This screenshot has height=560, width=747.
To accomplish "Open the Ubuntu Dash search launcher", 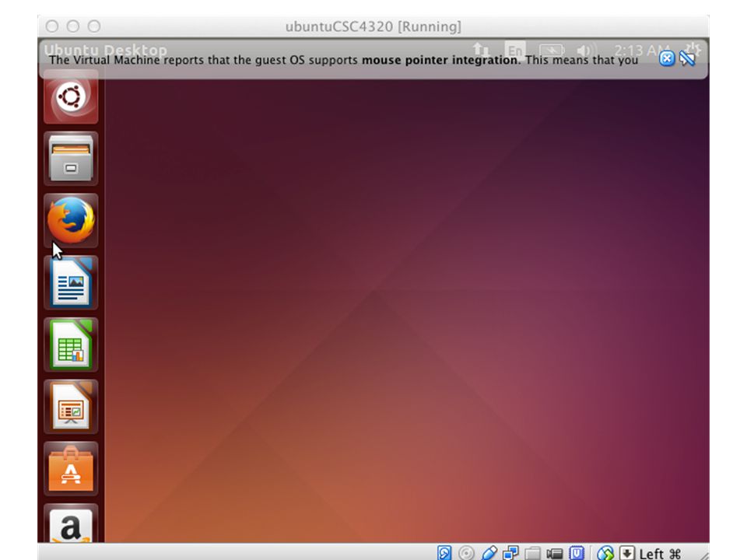I will (71, 96).
